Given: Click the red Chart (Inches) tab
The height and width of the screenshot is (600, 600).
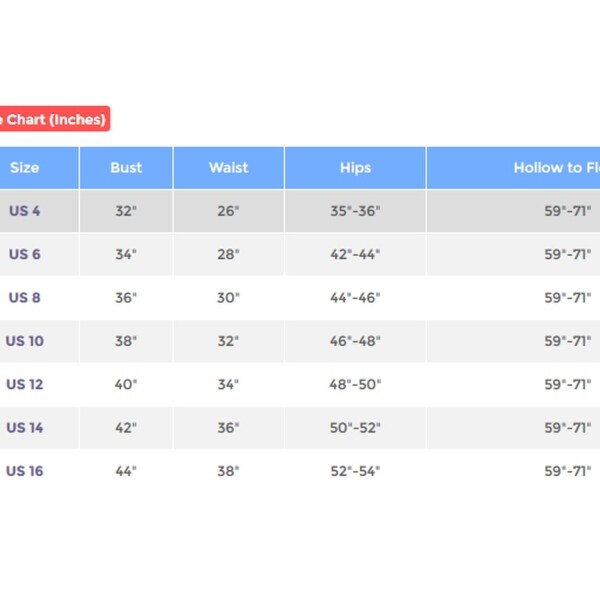Looking at the screenshot, I should pos(52,119).
